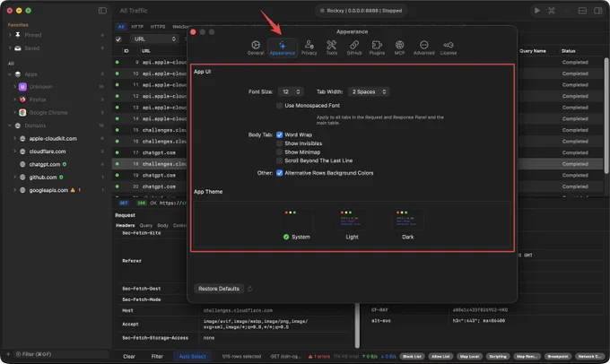Open the License preferences tab

[449, 48]
